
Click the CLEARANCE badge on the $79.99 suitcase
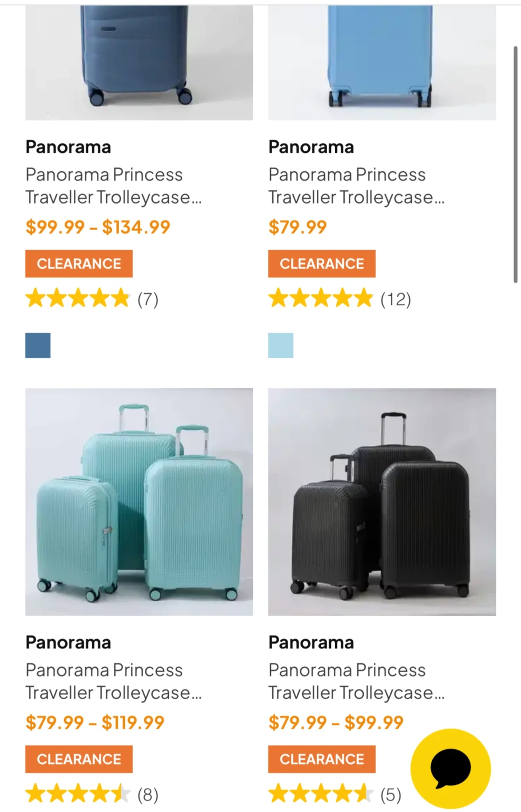point(322,264)
